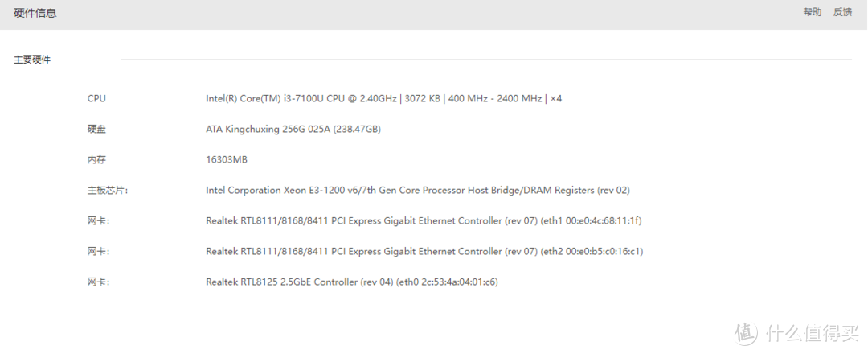Click the eth1 Realtek RTL8111 controller text
Screen dimensions: 868x354
[424, 221]
